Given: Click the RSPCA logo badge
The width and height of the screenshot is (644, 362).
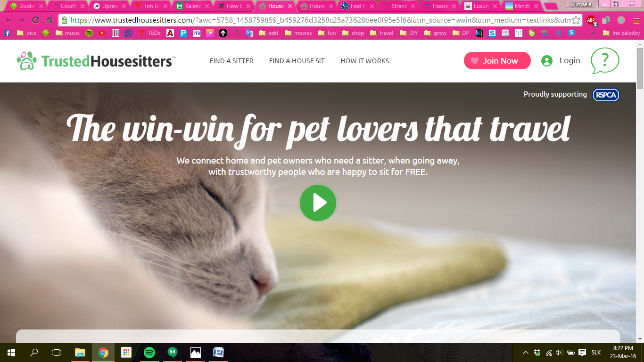Looking at the screenshot, I should click(x=606, y=95).
